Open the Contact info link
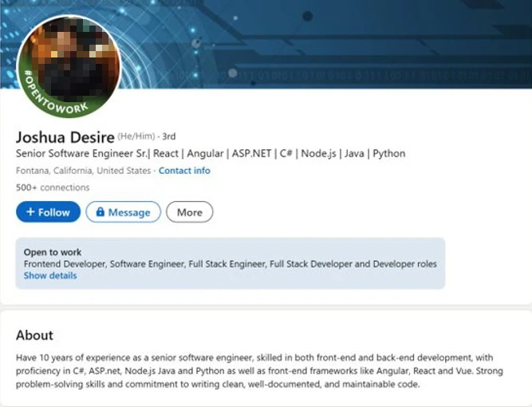This screenshot has width=532, height=407. 184,171
